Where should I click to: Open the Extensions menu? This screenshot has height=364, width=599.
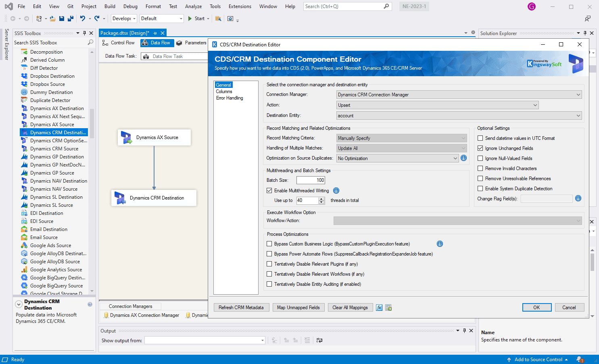(240, 6)
